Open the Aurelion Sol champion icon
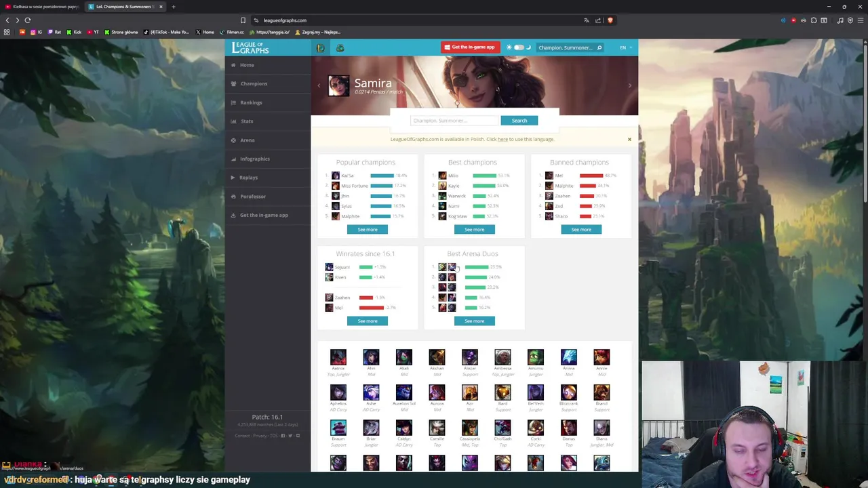The width and height of the screenshot is (868, 488). [x=404, y=392]
